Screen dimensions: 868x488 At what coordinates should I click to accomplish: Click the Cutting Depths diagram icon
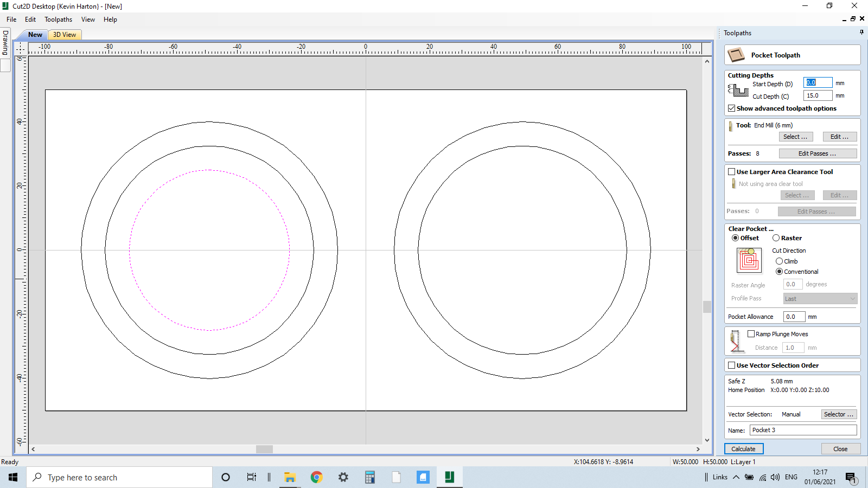click(738, 90)
